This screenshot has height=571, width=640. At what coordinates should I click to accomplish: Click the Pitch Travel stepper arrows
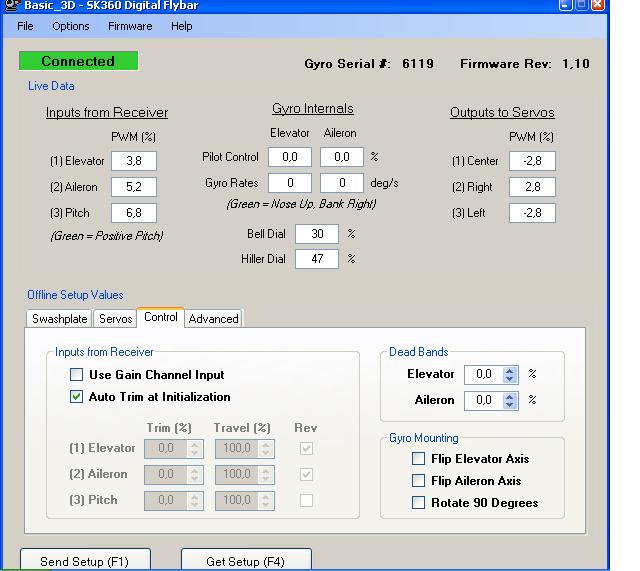[266, 500]
